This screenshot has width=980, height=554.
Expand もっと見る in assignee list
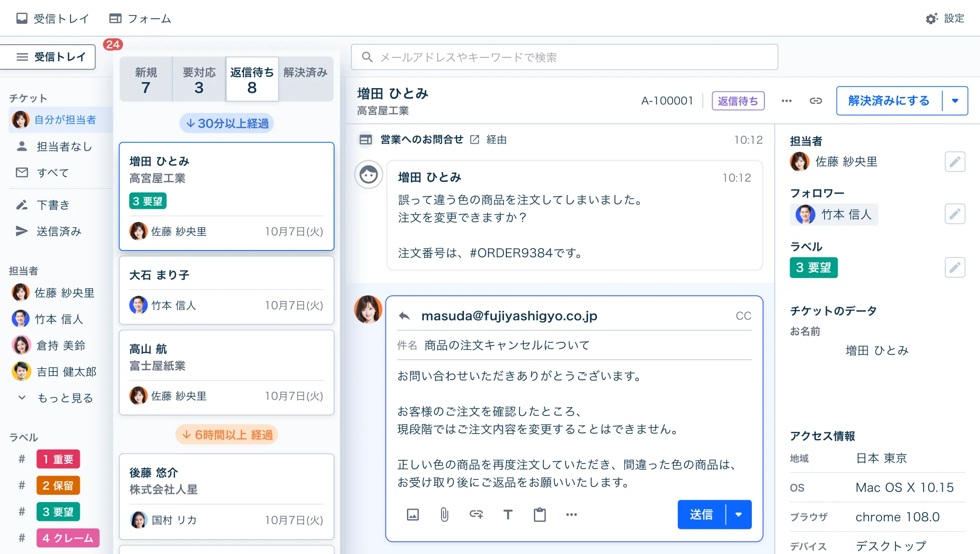pos(64,398)
